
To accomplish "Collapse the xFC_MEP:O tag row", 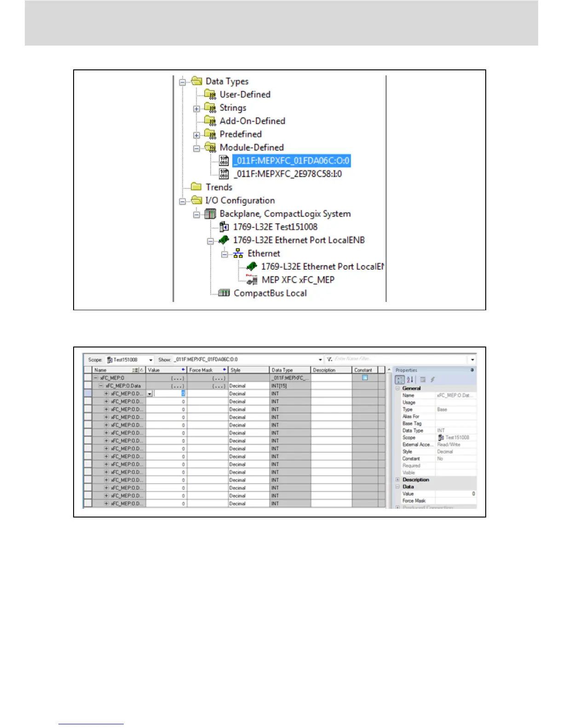I will tap(96, 378).
